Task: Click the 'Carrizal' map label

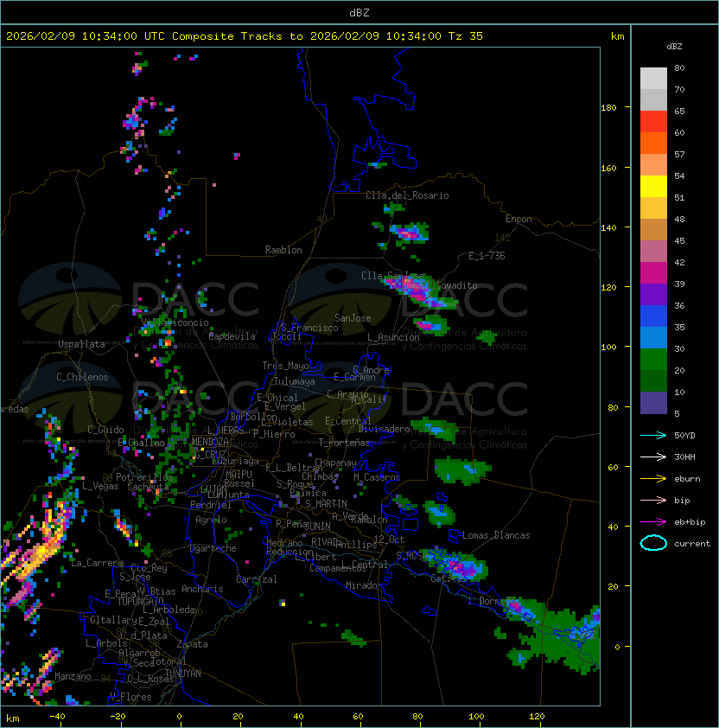Action: tap(257, 579)
